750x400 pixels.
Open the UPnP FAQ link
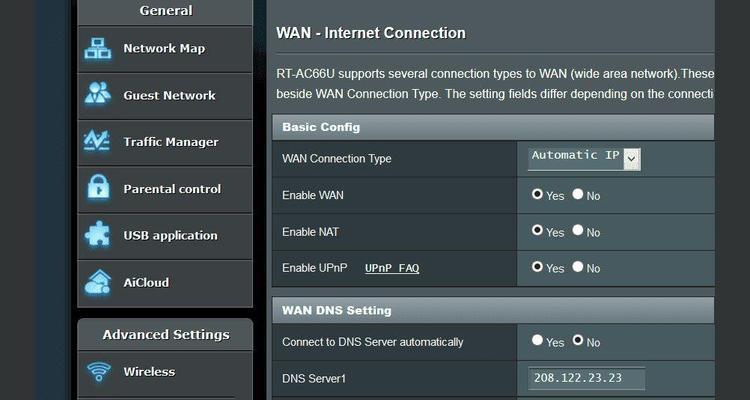coord(392,268)
